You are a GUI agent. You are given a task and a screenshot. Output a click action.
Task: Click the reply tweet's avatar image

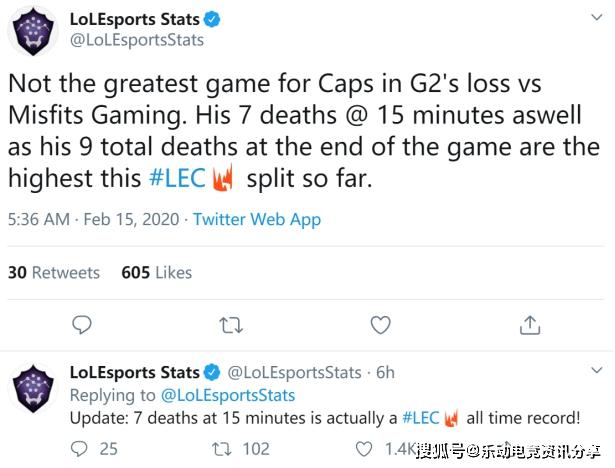click(x=33, y=394)
